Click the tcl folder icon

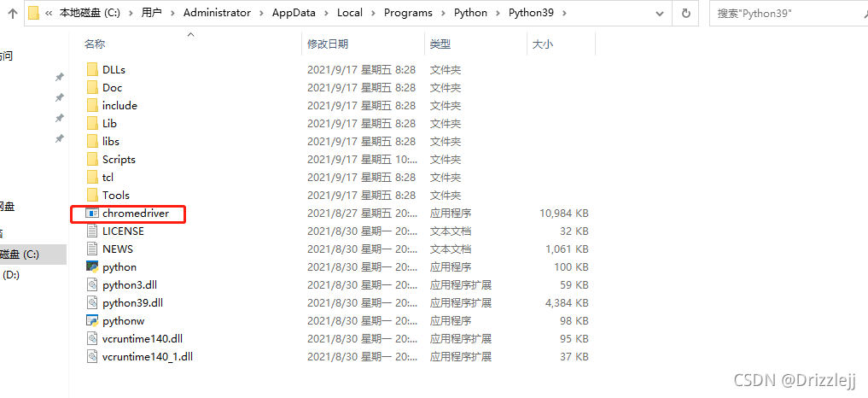tap(92, 178)
